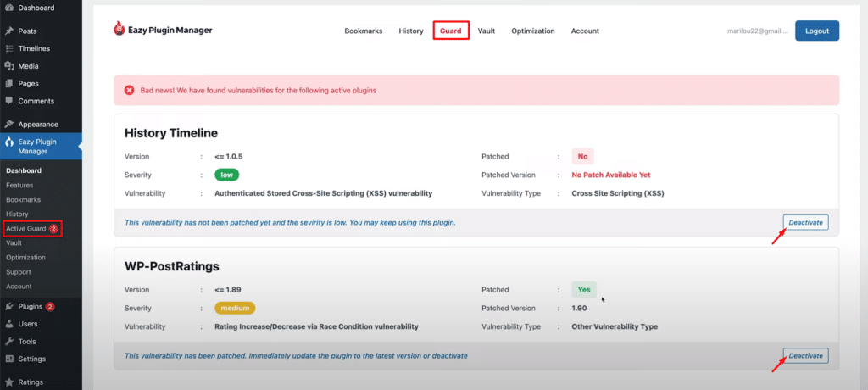Screen dimensions: 868x390
Task: Click the Plugins plug icon
Action: coord(8,306)
